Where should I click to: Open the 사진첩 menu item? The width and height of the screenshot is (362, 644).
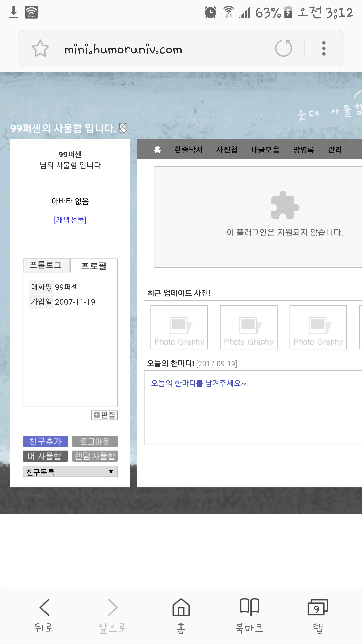click(x=227, y=150)
